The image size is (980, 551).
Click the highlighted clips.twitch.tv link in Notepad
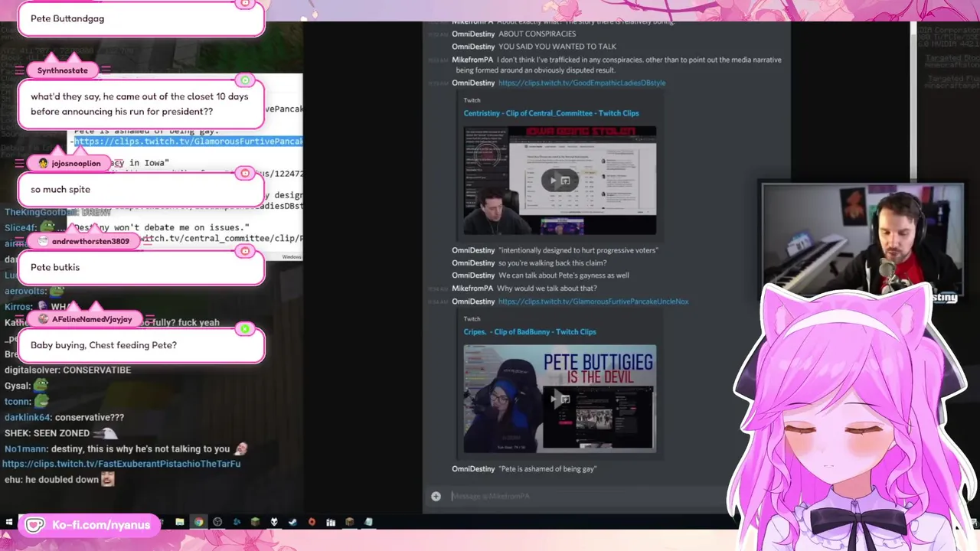pos(188,142)
